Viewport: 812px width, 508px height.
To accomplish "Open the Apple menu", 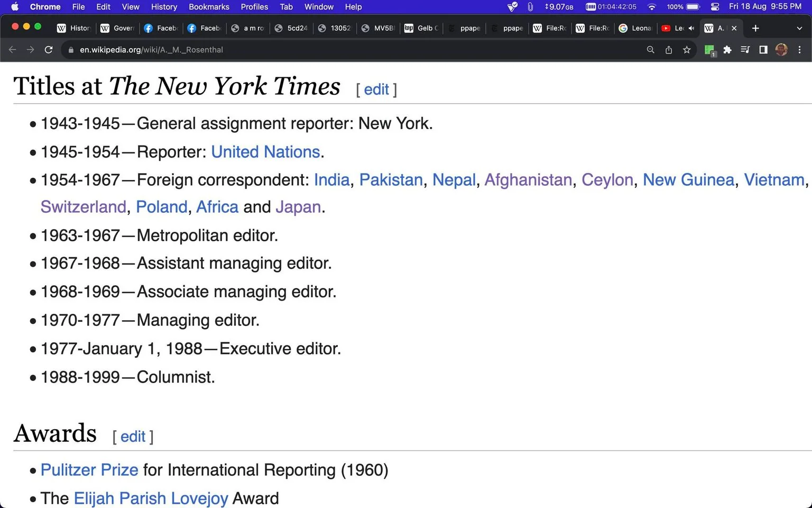I will [x=15, y=6].
